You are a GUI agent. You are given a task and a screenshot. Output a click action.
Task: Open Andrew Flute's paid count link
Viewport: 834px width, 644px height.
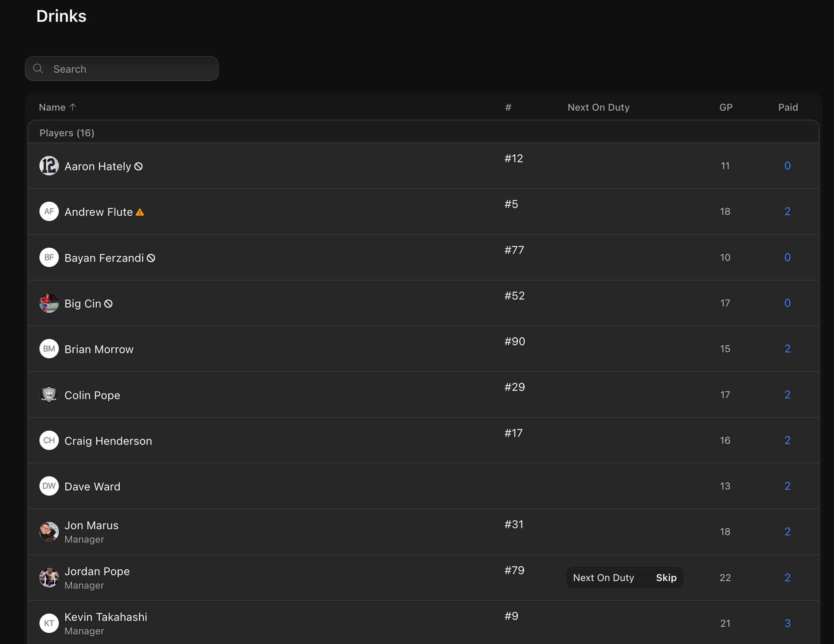click(787, 211)
